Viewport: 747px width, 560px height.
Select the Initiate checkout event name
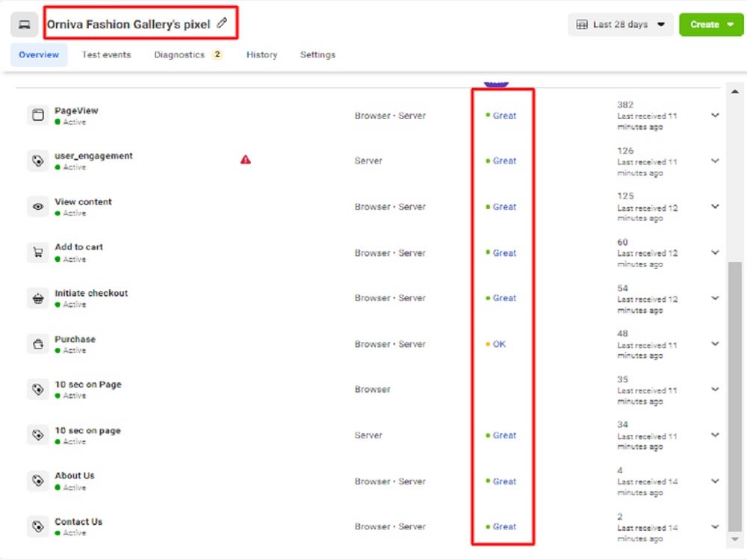tap(91, 293)
